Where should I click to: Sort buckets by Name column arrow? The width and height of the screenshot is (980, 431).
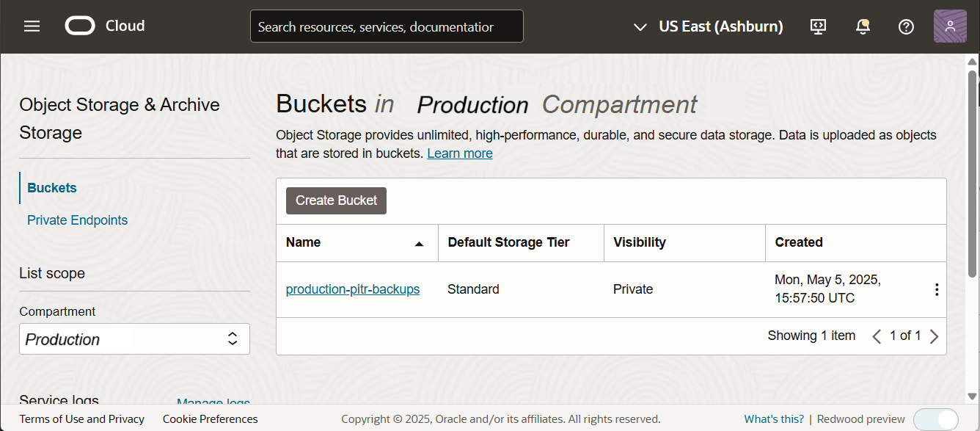pyautogui.click(x=419, y=243)
